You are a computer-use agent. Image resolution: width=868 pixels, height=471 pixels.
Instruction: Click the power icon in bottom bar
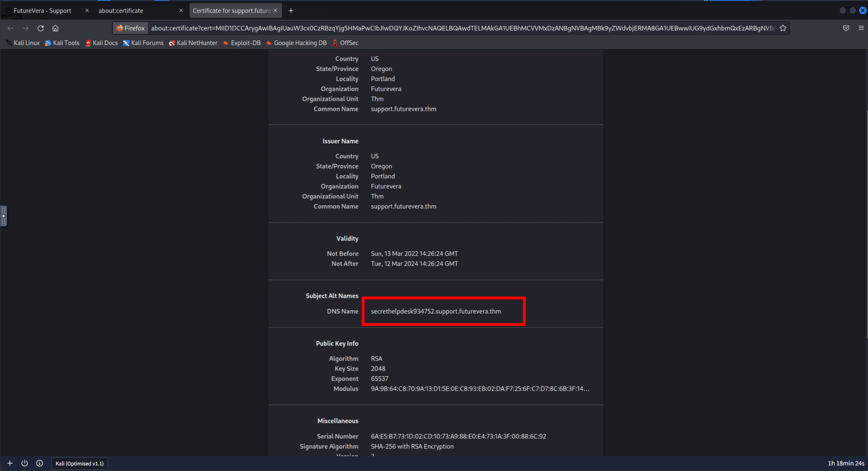(x=25, y=463)
